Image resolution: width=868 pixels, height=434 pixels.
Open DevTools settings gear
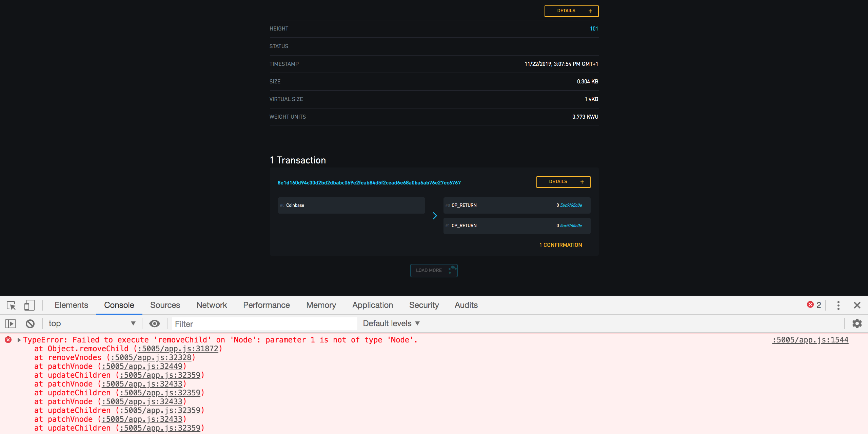click(857, 323)
